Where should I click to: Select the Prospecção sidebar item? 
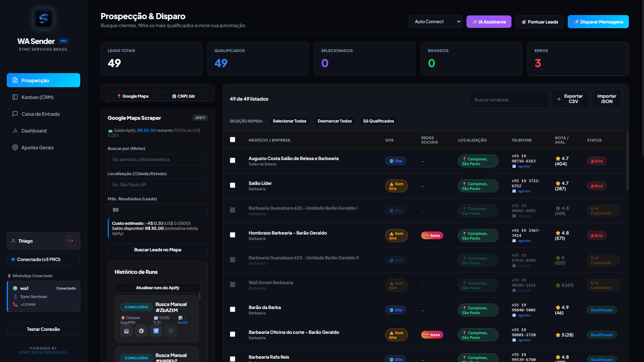click(44, 80)
